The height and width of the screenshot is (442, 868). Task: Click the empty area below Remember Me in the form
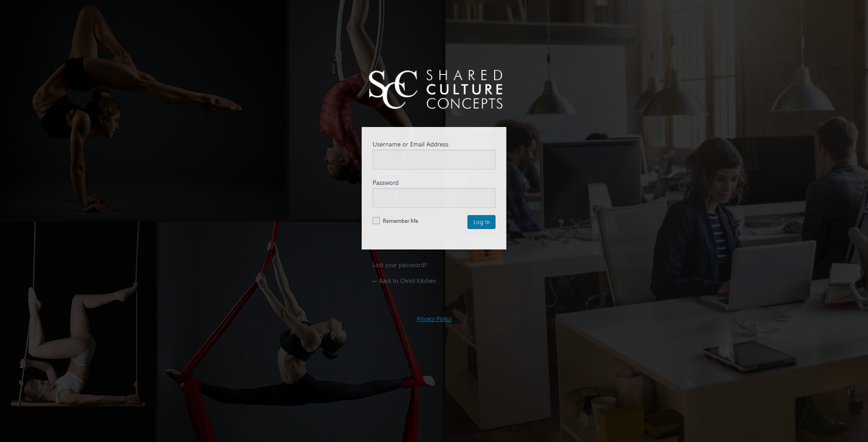434,239
